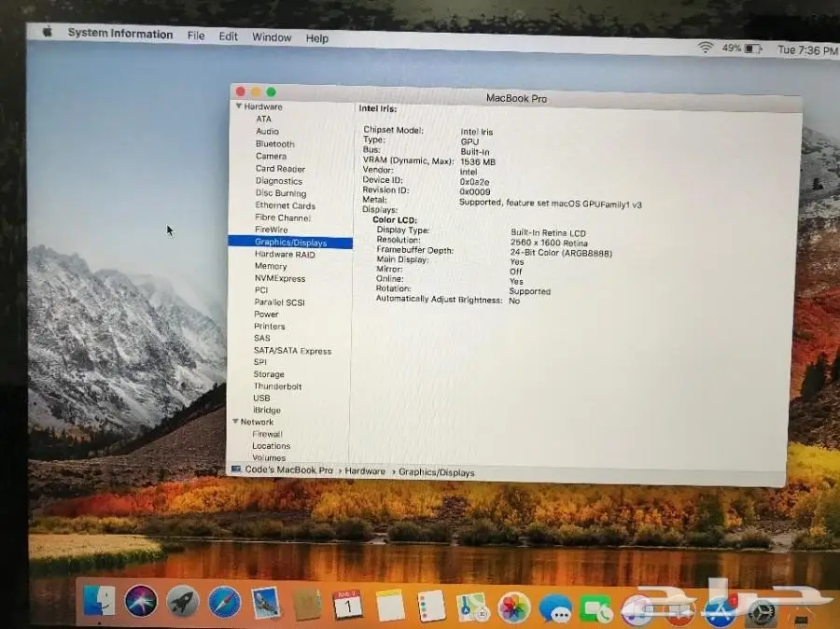The height and width of the screenshot is (629, 840).
Task: Open the Window menu
Action: 272,37
